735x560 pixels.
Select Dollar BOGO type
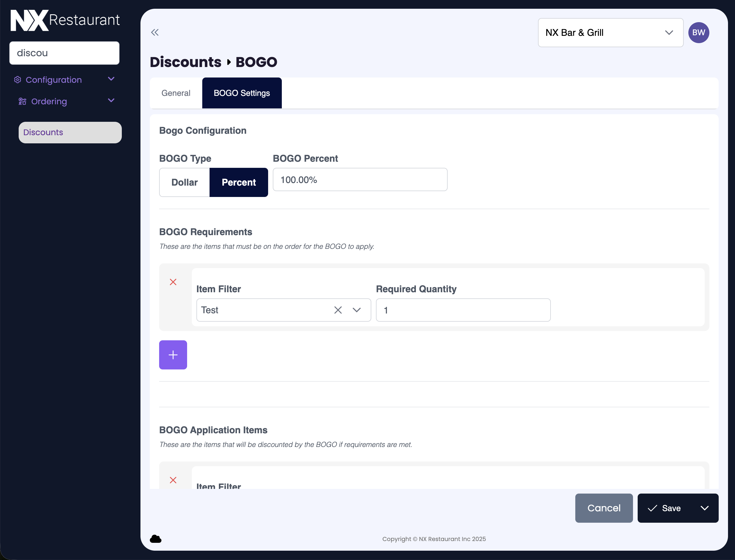coord(184,182)
